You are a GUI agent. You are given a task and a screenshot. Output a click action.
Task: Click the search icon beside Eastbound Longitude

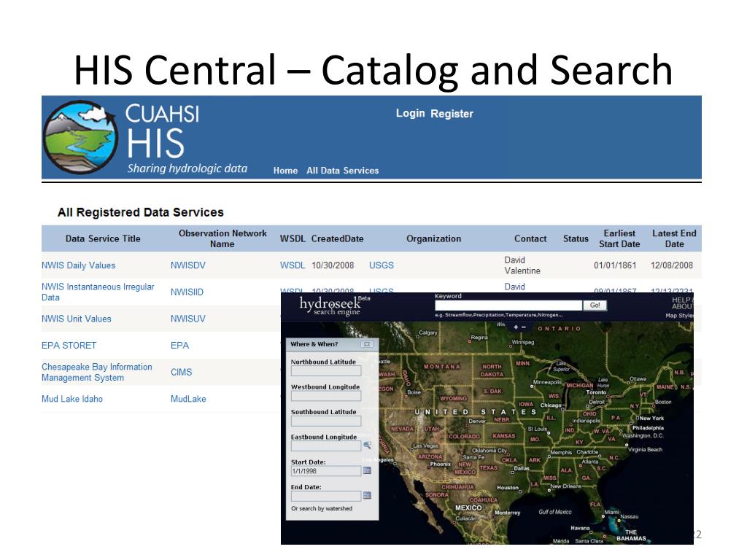368,446
